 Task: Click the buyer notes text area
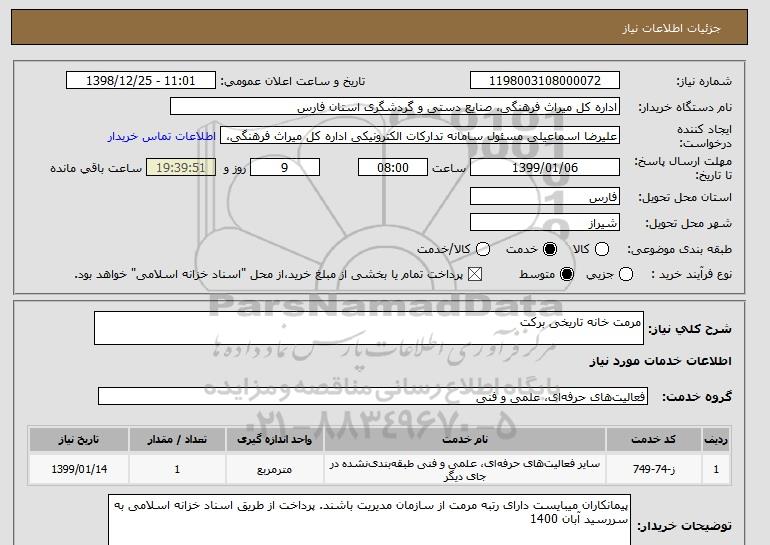click(369, 520)
